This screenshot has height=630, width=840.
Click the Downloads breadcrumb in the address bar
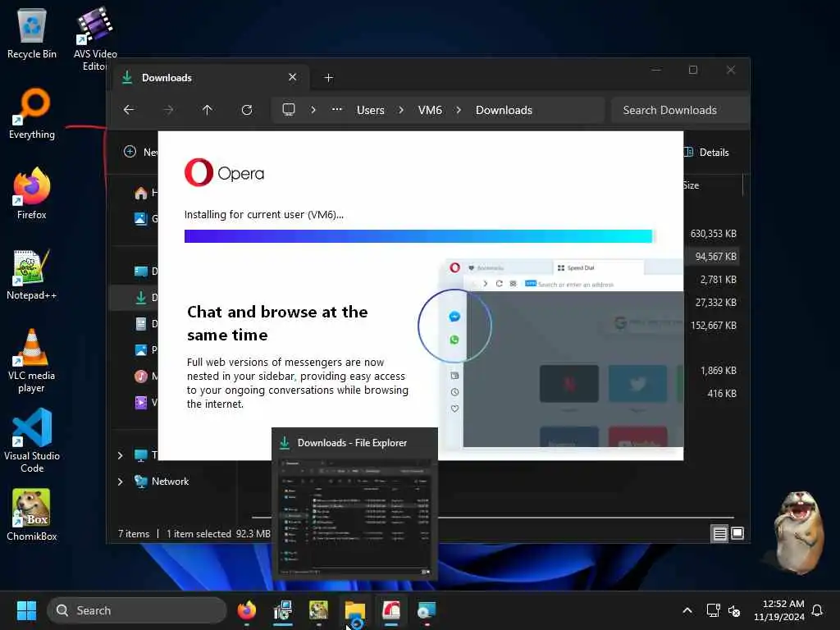(x=504, y=110)
